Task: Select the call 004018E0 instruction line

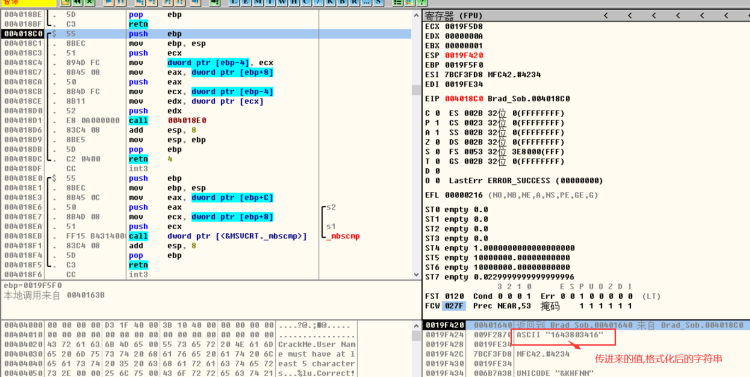Action: click(x=207, y=121)
